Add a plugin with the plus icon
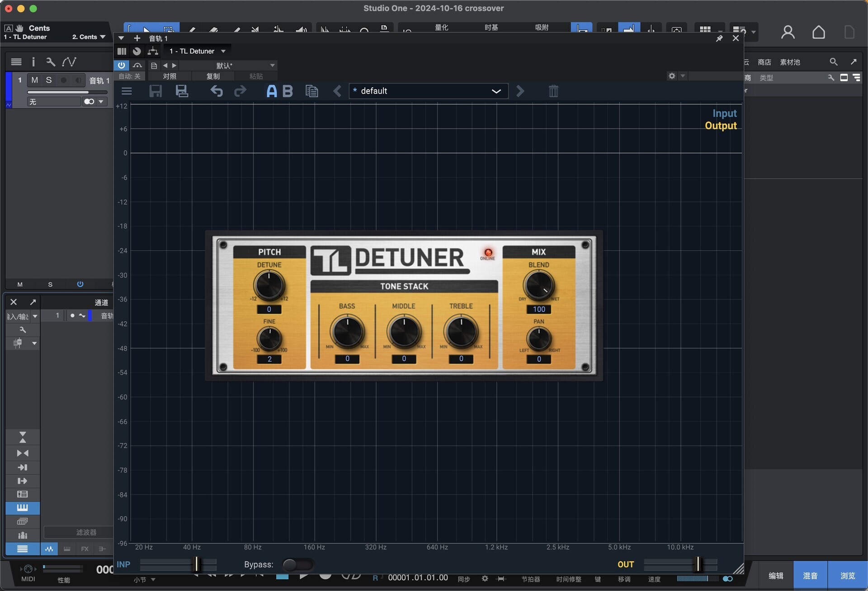Image resolution: width=868 pixels, height=591 pixels. click(x=137, y=38)
